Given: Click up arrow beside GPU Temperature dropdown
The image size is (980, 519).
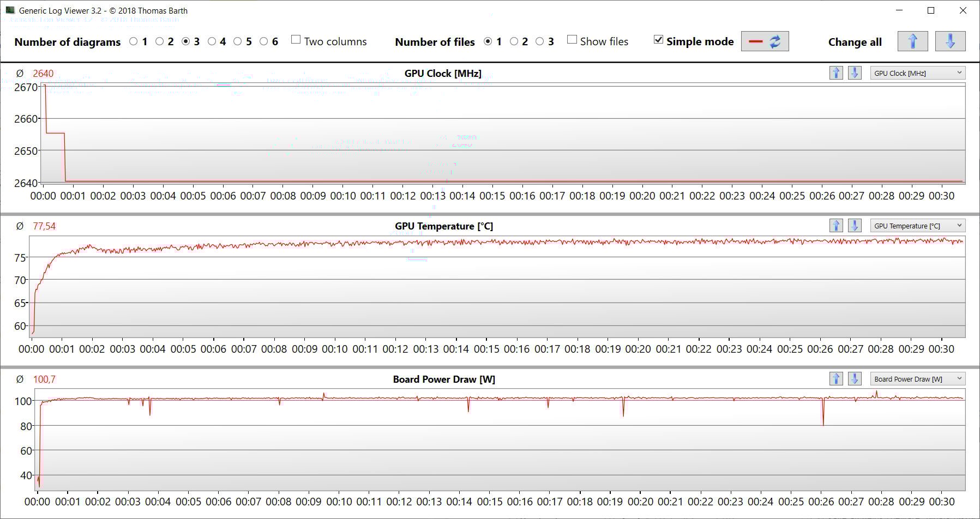Looking at the screenshot, I should [836, 226].
